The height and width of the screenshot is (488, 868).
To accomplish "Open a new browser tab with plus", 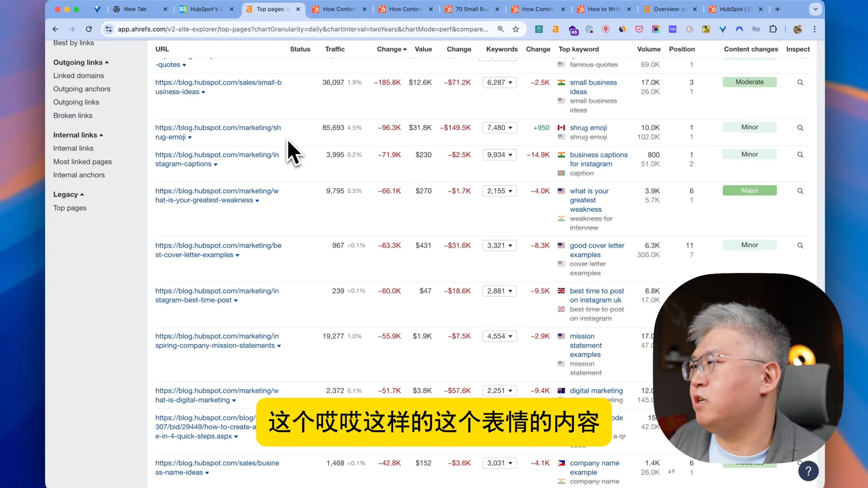I will [x=778, y=9].
